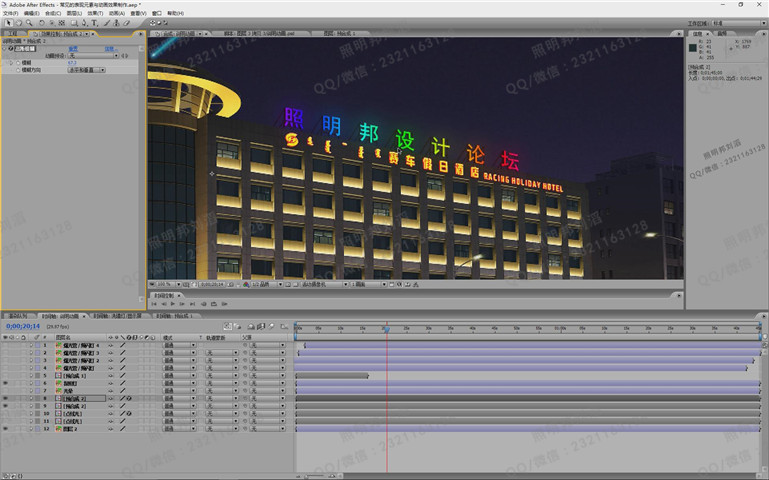Click the blue Reset link in Effect Controls
Screen dimensions: 769x480
73,49
